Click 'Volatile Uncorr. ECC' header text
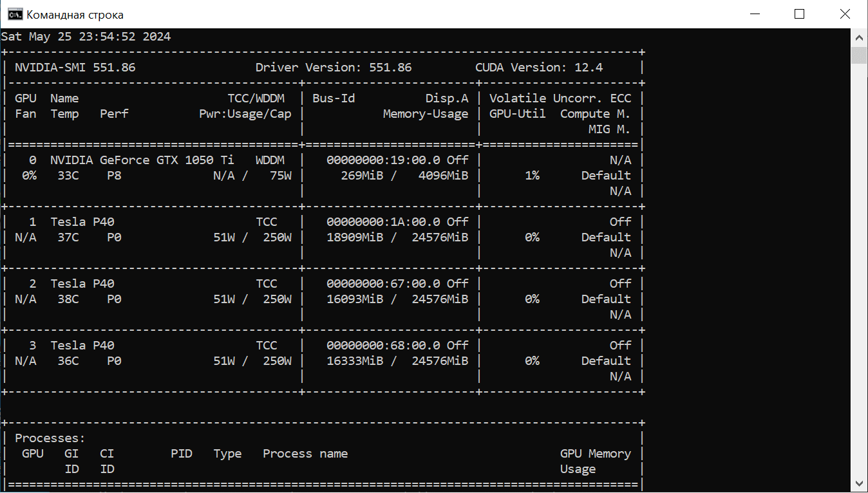This screenshot has height=493, width=868. pyautogui.click(x=560, y=98)
